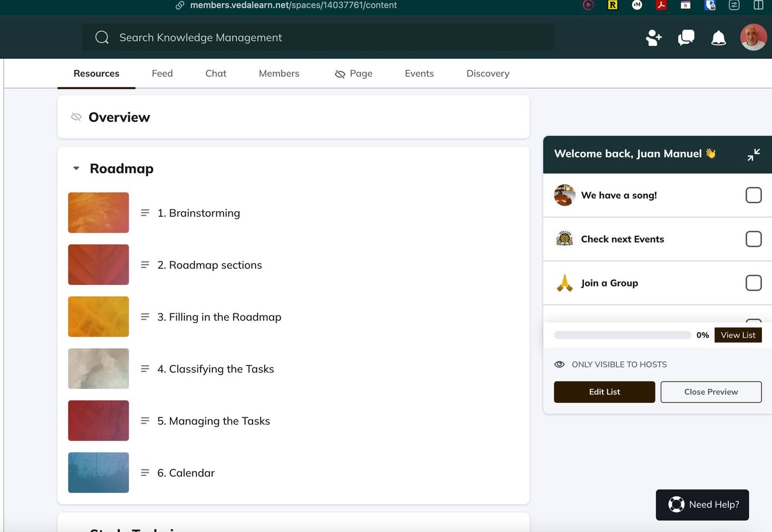Click the checklist progress bar at 0%
This screenshot has width=772, height=532.
pos(622,335)
